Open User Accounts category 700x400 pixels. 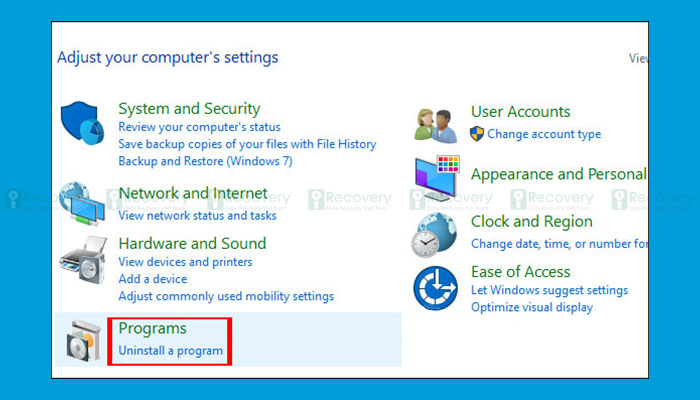pos(521,112)
